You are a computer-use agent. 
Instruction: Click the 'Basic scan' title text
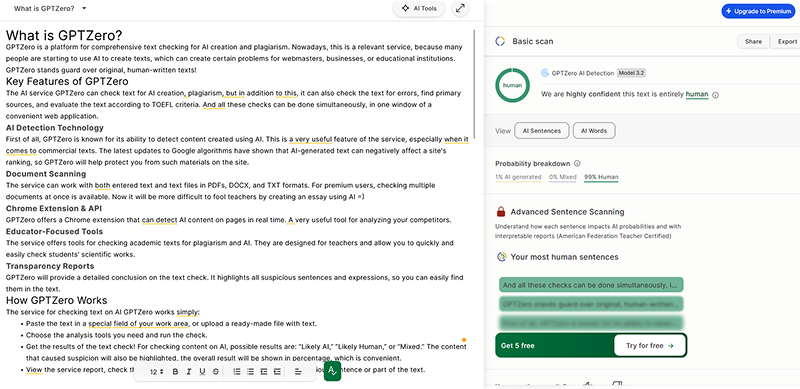click(532, 41)
